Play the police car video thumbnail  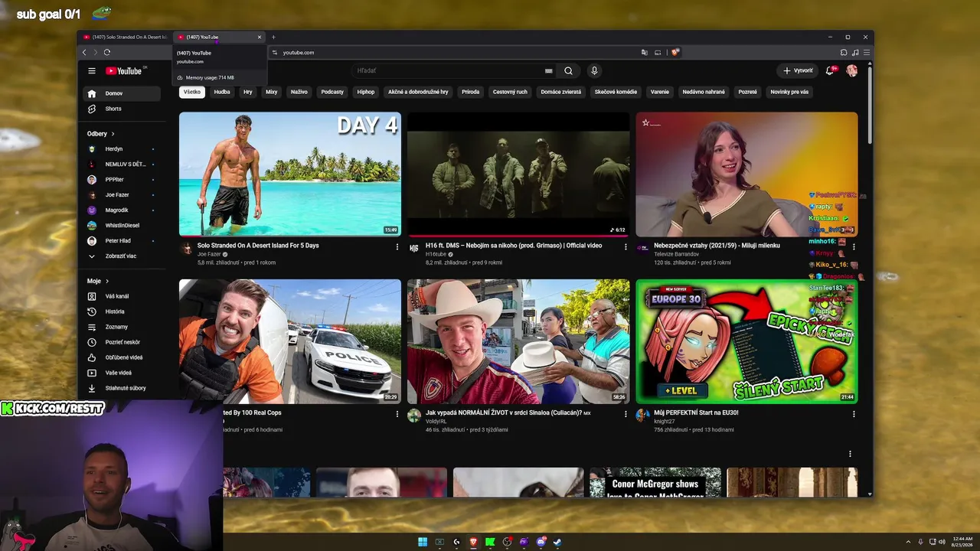(x=290, y=341)
